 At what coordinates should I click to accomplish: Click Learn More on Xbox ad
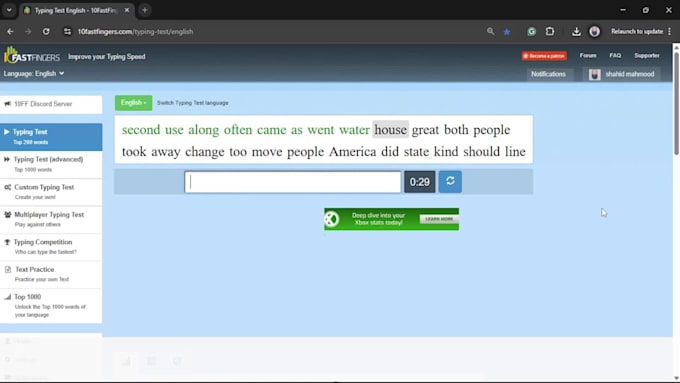(x=439, y=219)
